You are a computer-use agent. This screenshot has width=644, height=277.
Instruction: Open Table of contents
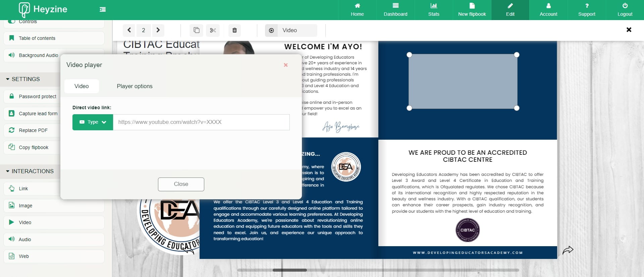(x=54, y=38)
